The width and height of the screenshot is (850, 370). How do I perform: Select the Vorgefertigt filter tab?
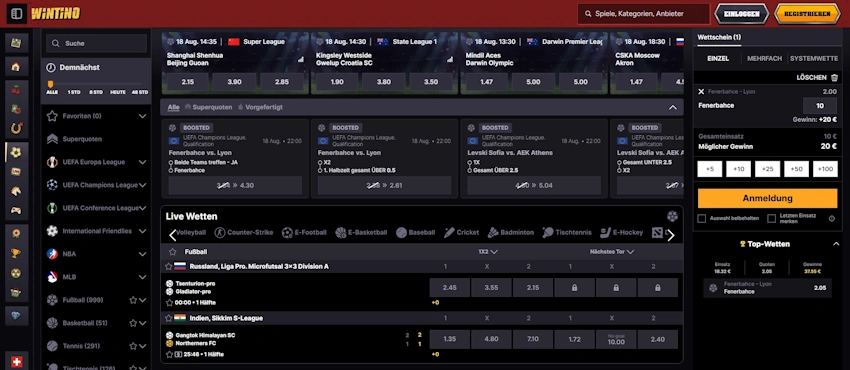[260, 107]
